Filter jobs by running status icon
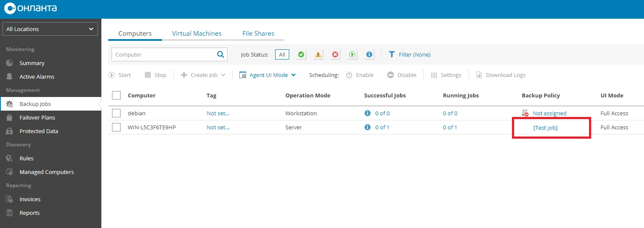Image resolution: width=644 pixels, height=228 pixels. tap(352, 54)
